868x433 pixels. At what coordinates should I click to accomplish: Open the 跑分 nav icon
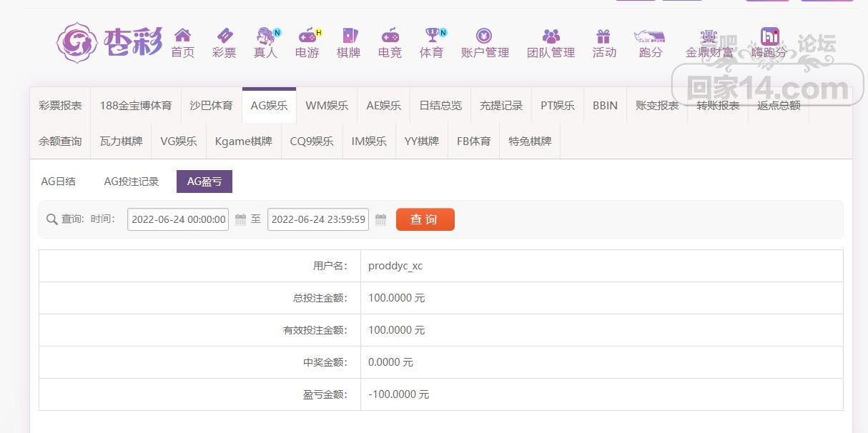pos(650,36)
